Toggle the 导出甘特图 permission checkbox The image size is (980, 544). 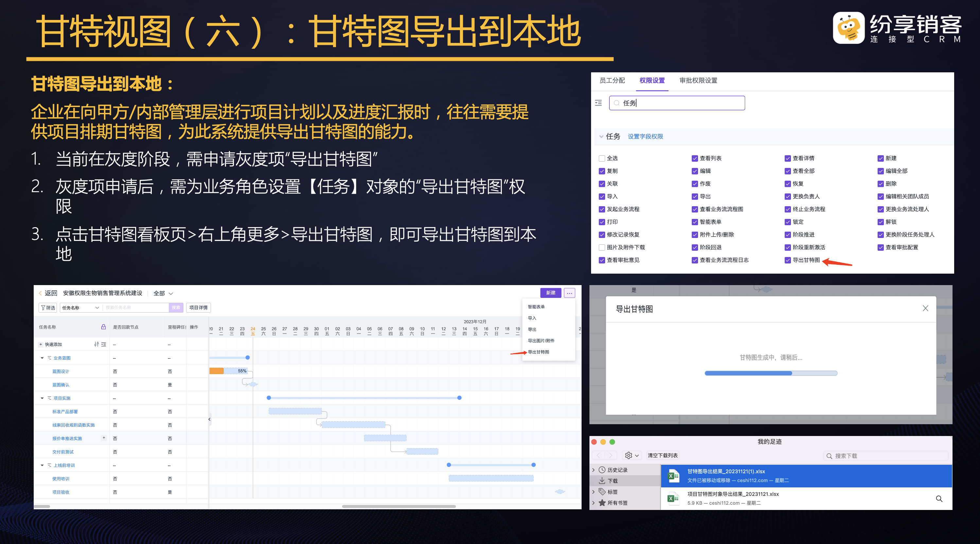pos(788,260)
